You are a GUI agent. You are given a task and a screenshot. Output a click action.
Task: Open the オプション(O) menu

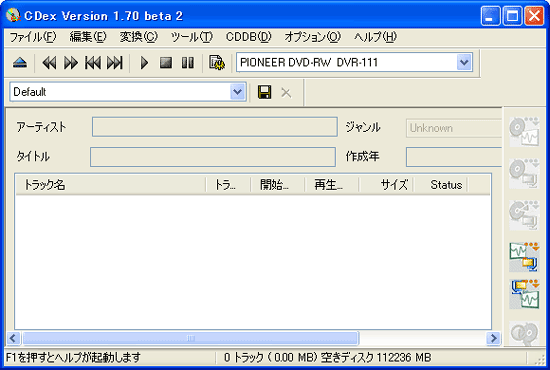312,37
